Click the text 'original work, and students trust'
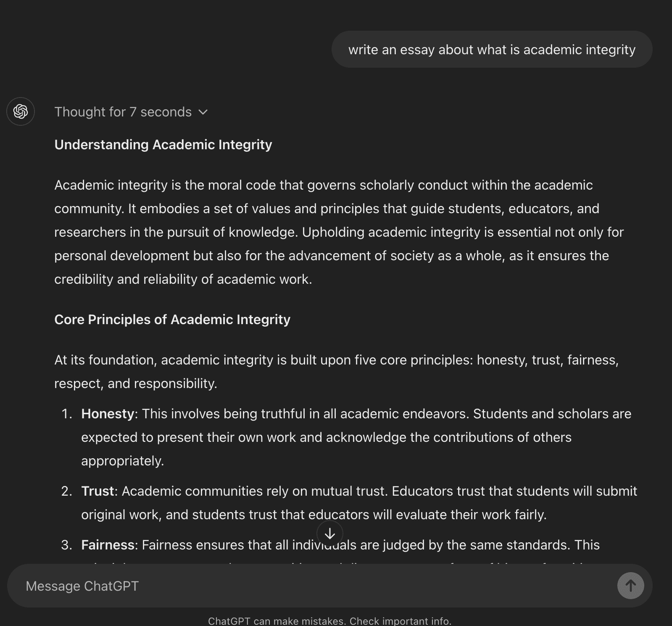This screenshot has height=626, width=672. tap(193, 515)
